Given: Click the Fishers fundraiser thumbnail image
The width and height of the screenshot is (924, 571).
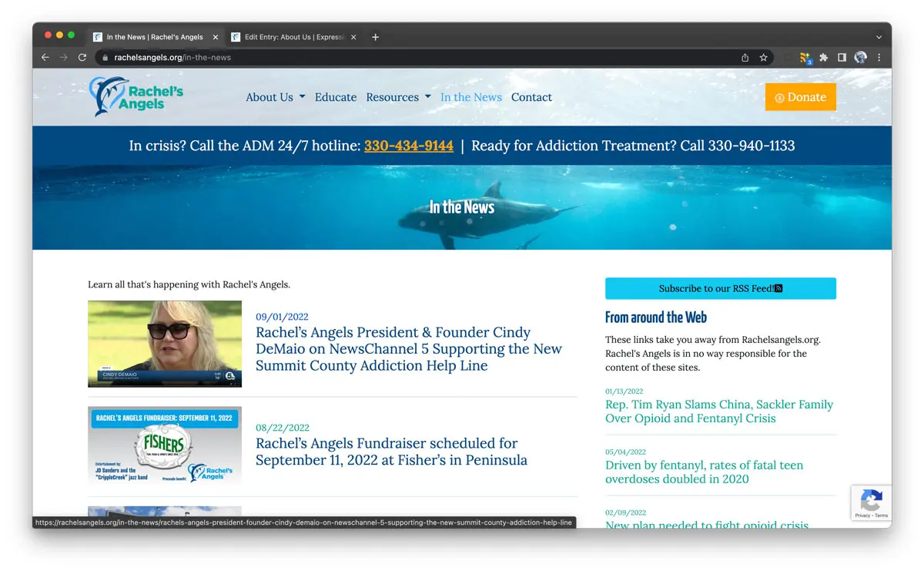Looking at the screenshot, I should coord(165,445).
